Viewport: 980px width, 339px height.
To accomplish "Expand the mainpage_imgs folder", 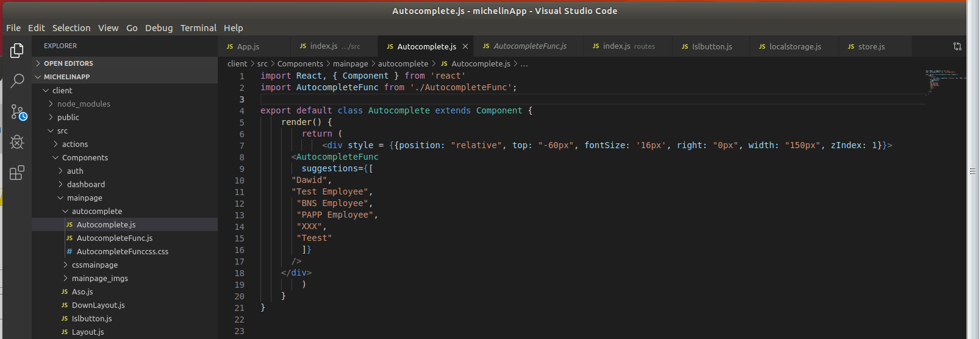I will click(x=65, y=278).
